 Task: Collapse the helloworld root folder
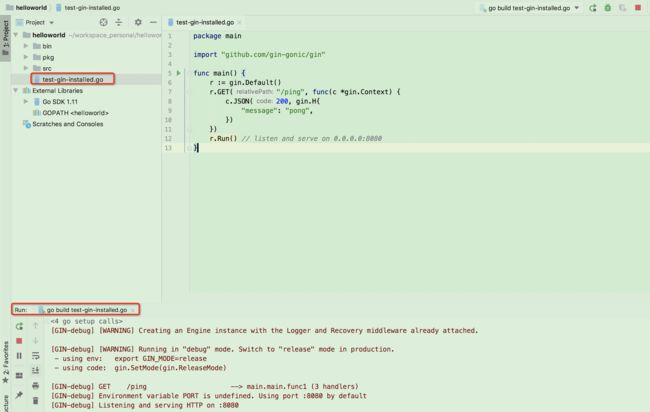16,35
